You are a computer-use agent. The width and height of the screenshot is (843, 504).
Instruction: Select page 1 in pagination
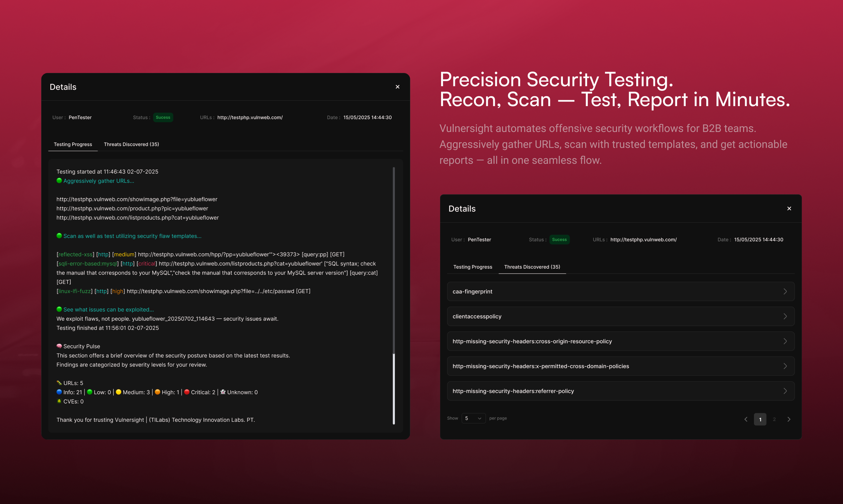tap(760, 419)
